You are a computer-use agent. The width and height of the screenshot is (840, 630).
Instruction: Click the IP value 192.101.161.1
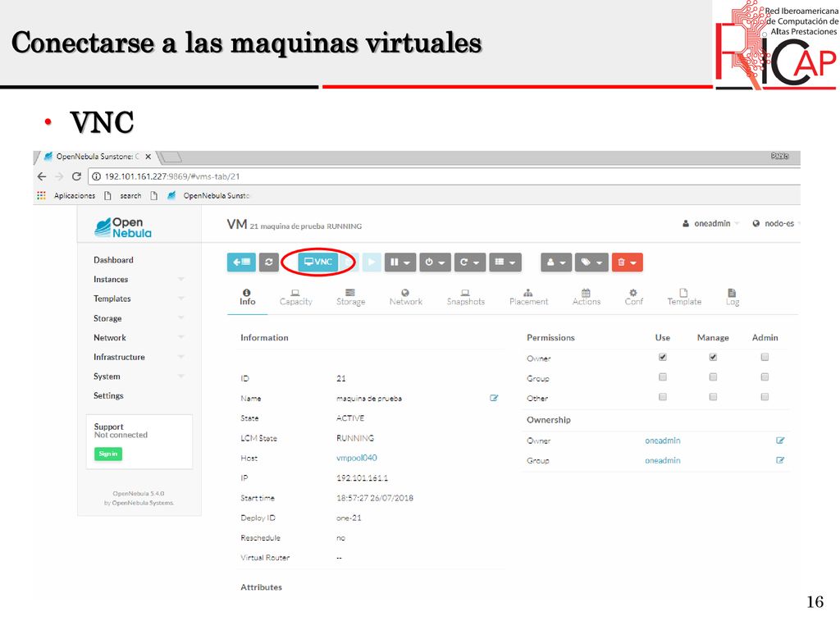(x=362, y=478)
